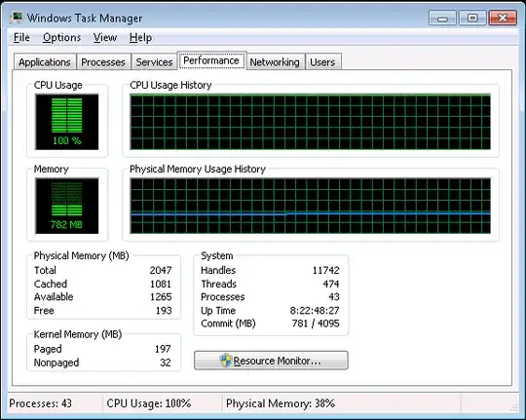Click the Nonpaged kernel memory value 32
This screenshot has width=526, height=420.
tap(166, 363)
